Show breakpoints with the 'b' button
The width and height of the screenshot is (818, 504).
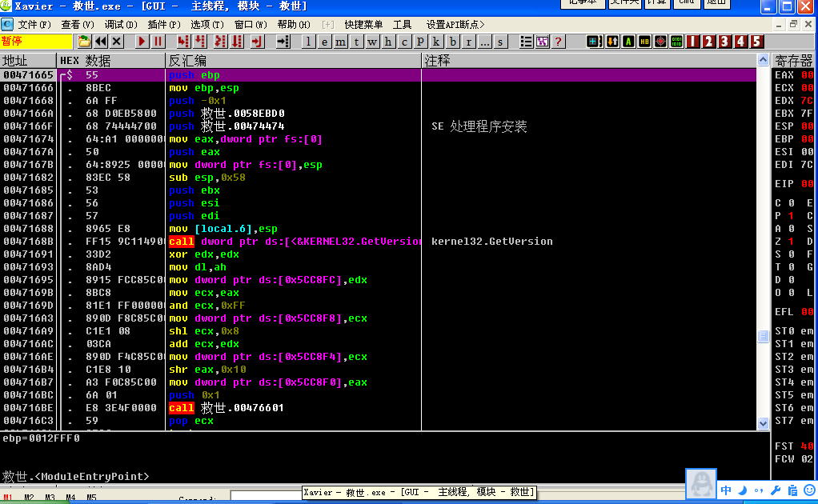[x=453, y=42]
